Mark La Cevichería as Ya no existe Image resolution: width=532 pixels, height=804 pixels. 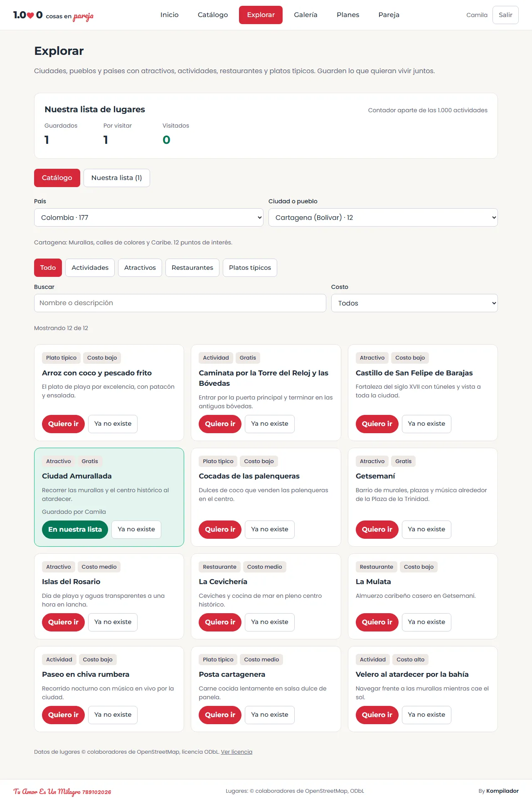[270, 622]
